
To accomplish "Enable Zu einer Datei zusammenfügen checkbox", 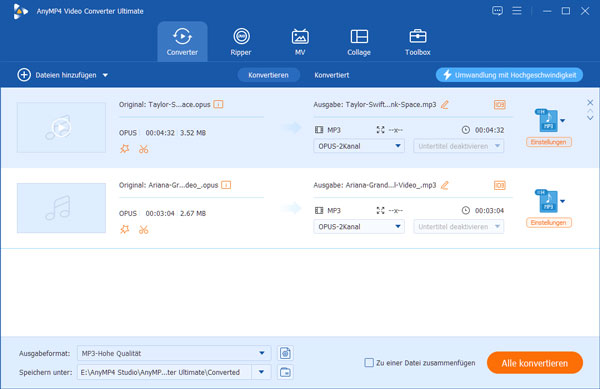I will (369, 362).
